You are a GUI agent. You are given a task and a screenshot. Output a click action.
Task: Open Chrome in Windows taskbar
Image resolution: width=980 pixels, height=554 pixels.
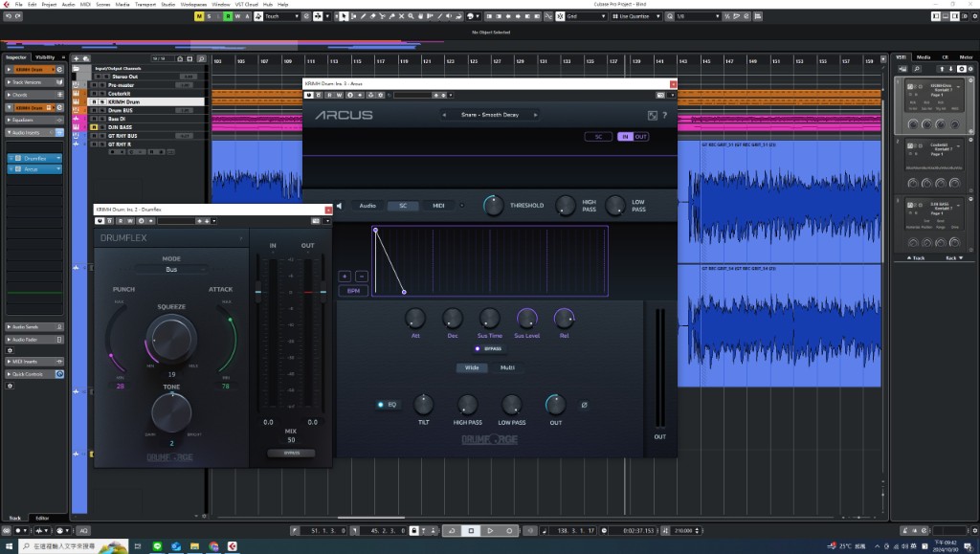click(213, 546)
